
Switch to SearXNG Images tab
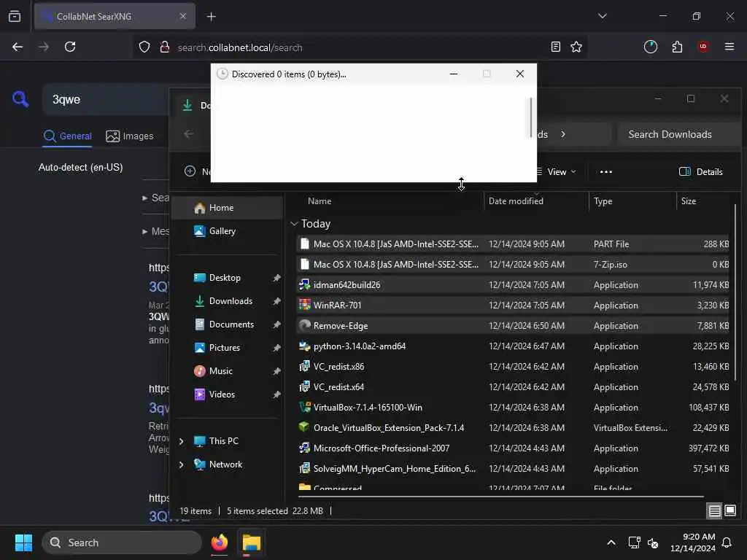(130, 136)
